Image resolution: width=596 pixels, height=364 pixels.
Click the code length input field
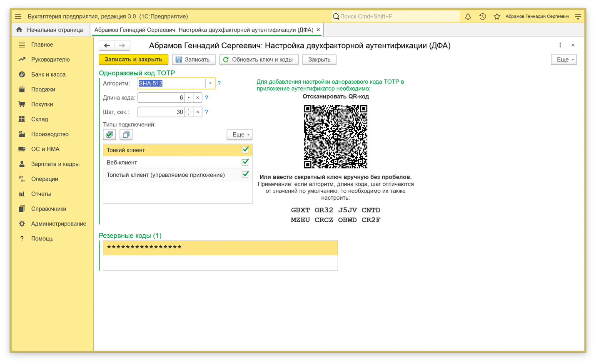pyautogui.click(x=161, y=98)
